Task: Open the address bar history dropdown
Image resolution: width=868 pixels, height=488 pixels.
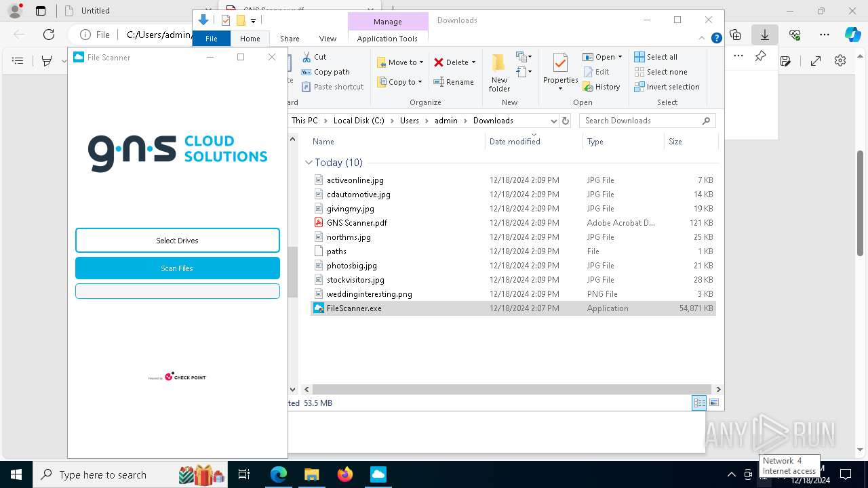Action: [553, 121]
